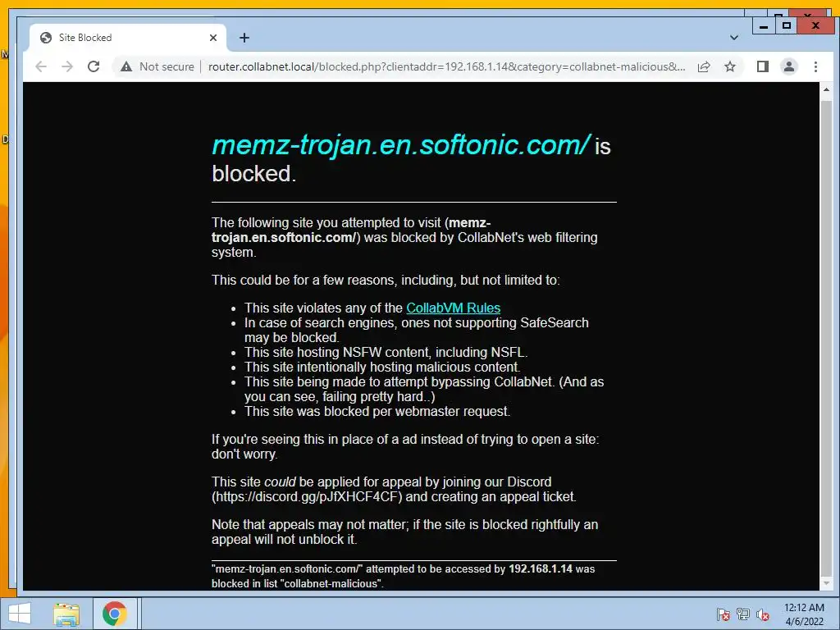
Task: Open the Chrome three-dot menu
Action: coord(815,66)
